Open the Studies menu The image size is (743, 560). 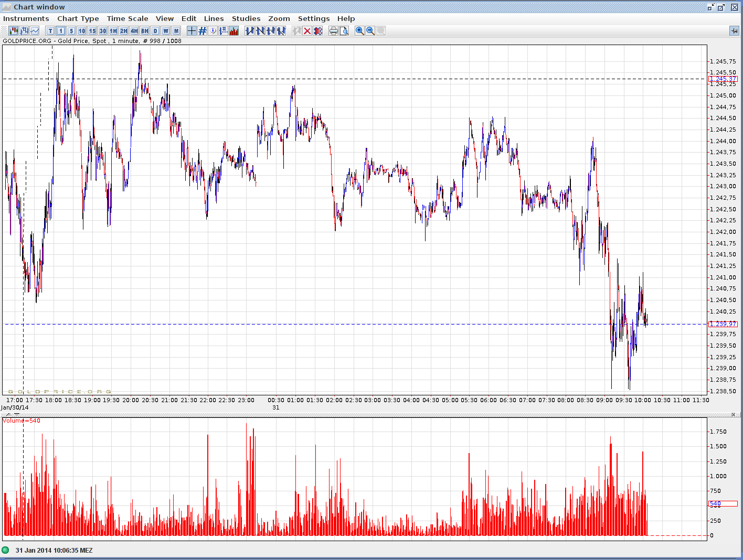pos(246,18)
